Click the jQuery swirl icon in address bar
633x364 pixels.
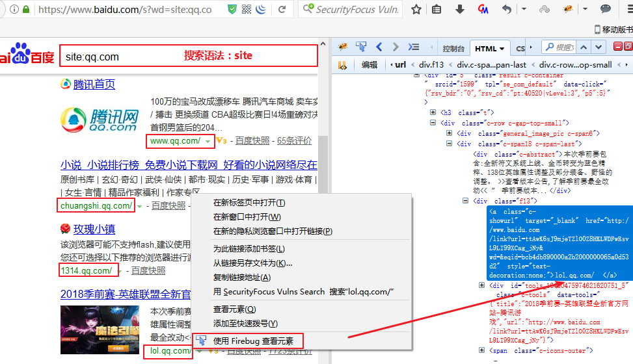[x=261, y=9]
